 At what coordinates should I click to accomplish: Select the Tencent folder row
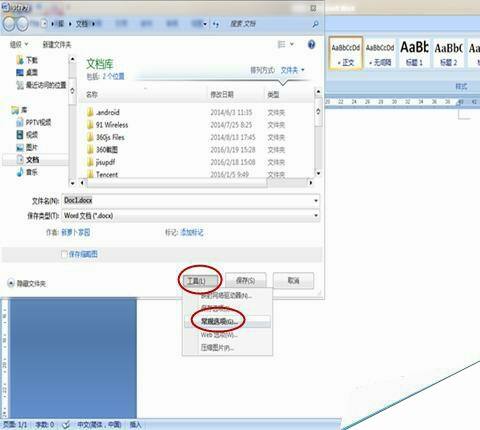(x=197, y=174)
